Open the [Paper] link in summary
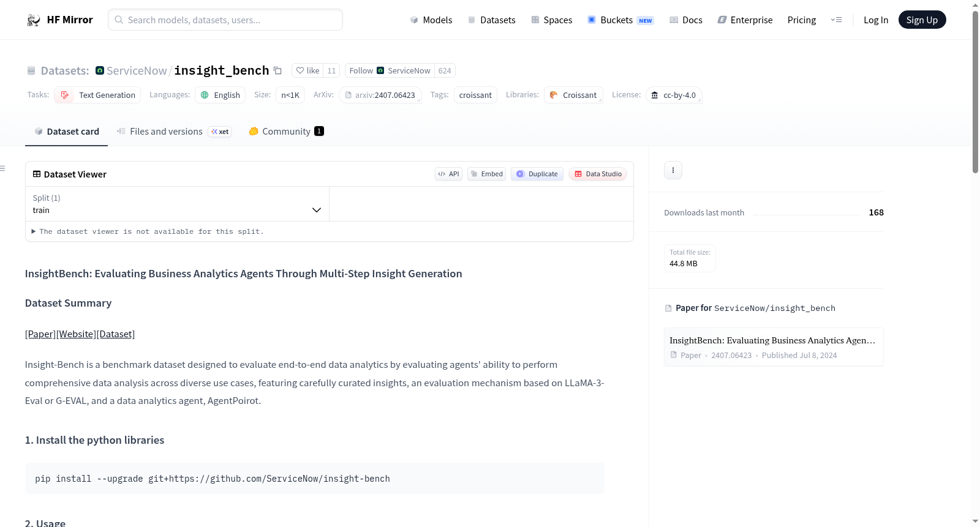The height and width of the screenshot is (527, 980). click(x=40, y=334)
